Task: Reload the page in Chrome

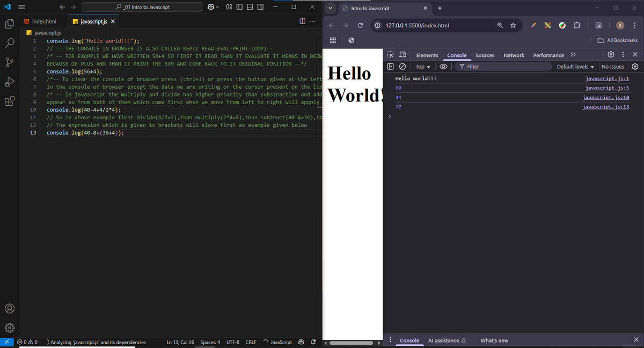Action: click(x=361, y=25)
